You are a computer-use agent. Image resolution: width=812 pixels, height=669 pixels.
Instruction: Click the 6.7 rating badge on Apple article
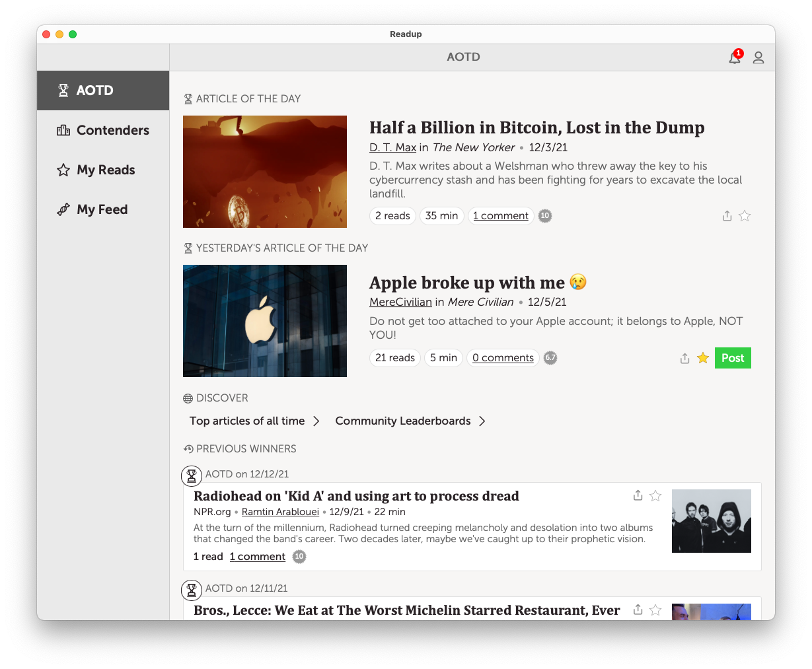click(550, 358)
